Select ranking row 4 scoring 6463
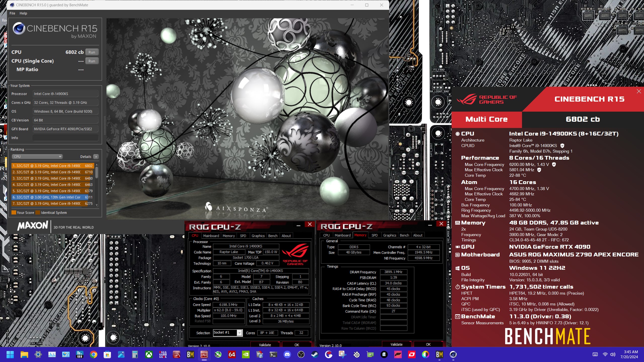This screenshot has height=362, width=644. (53, 185)
